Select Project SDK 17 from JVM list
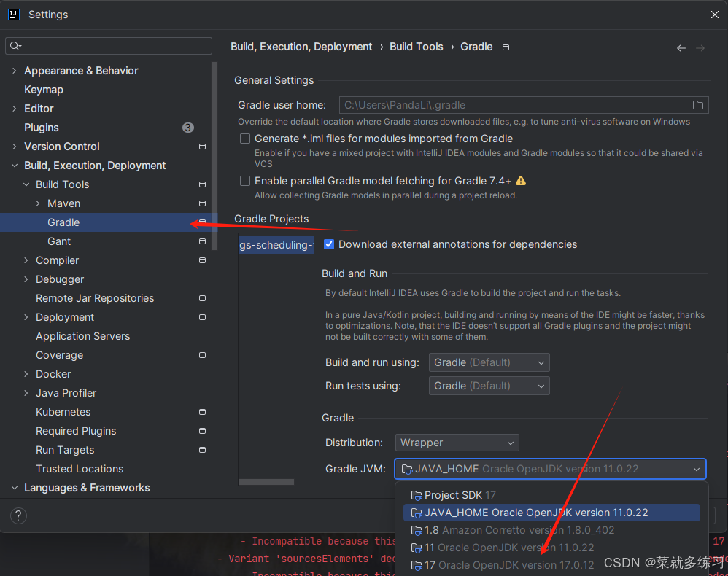728x576 pixels. point(551,495)
